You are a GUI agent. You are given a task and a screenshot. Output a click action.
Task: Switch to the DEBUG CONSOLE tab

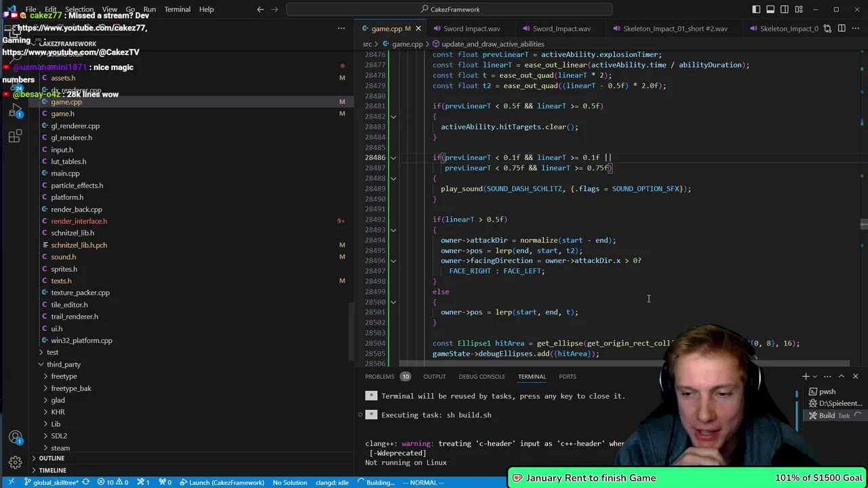[481, 377]
